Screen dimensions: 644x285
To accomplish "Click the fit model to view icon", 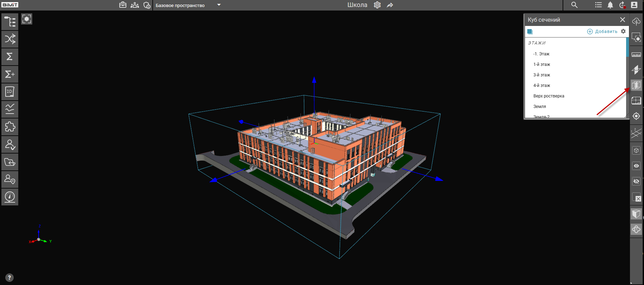I will (27, 19).
